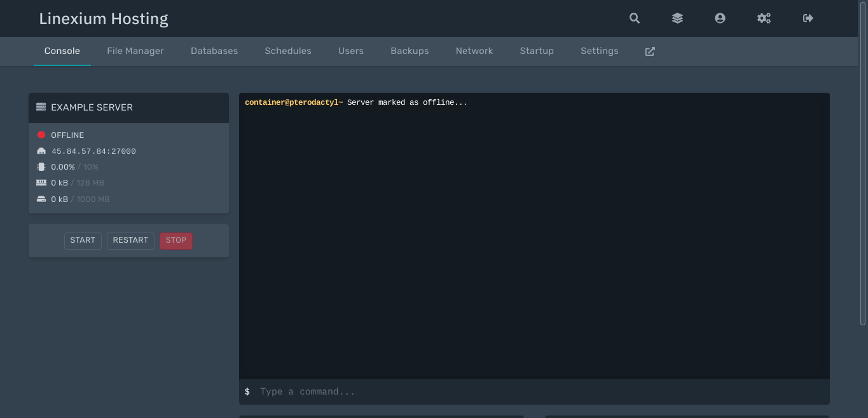Open the search magnifier icon
The width and height of the screenshot is (868, 418).
[x=635, y=18]
